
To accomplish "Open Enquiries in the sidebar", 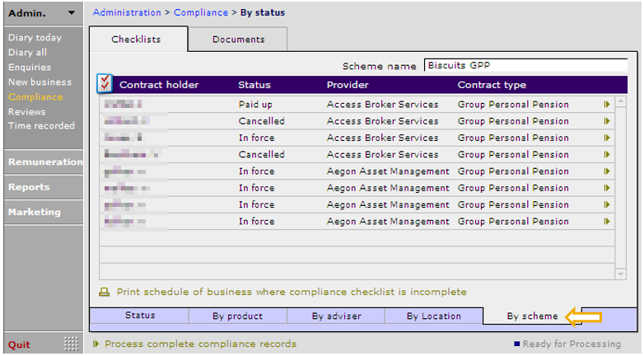I will (30, 67).
